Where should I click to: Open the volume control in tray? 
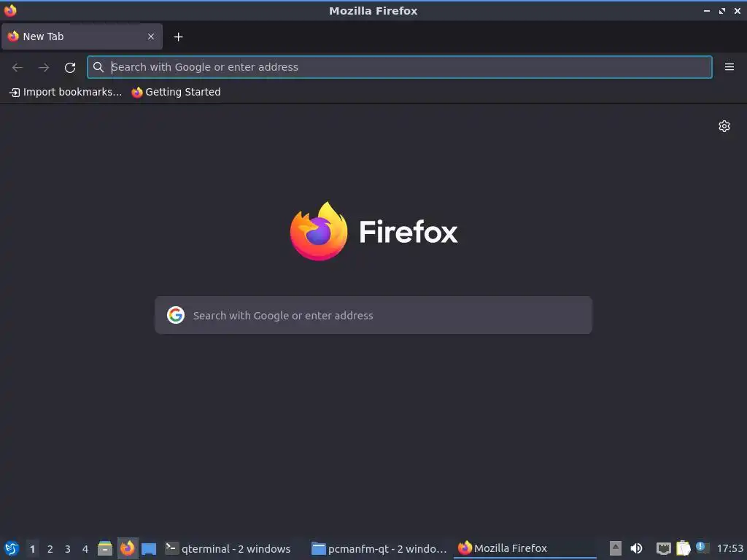pyautogui.click(x=636, y=548)
